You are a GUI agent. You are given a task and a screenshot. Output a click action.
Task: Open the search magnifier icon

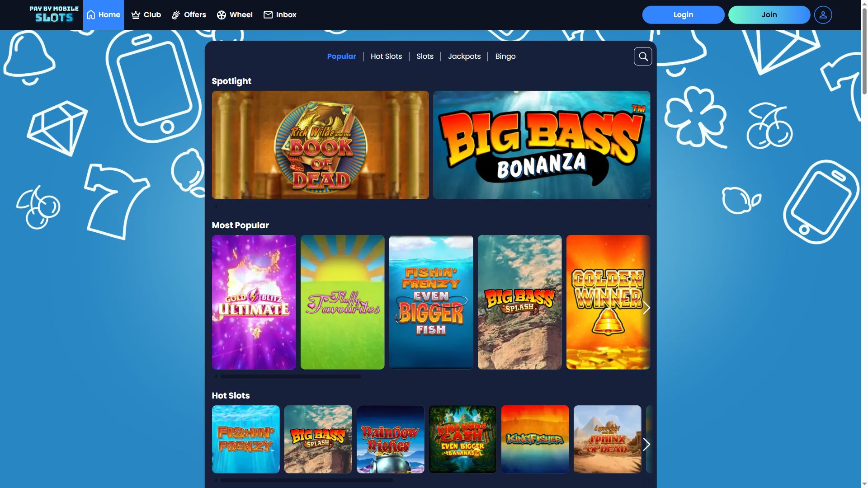[643, 56]
